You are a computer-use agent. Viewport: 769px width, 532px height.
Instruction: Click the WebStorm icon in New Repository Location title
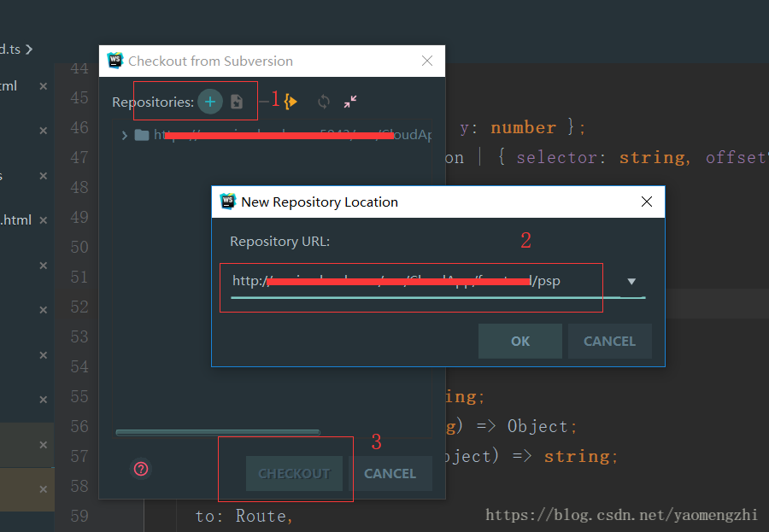[x=228, y=202]
